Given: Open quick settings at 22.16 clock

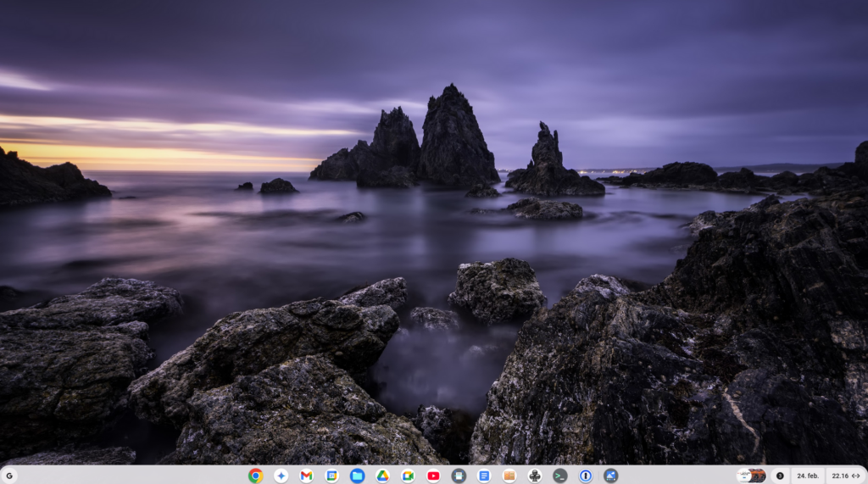Looking at the screenshot, I should pyautogui.click(x=845, y=476).
